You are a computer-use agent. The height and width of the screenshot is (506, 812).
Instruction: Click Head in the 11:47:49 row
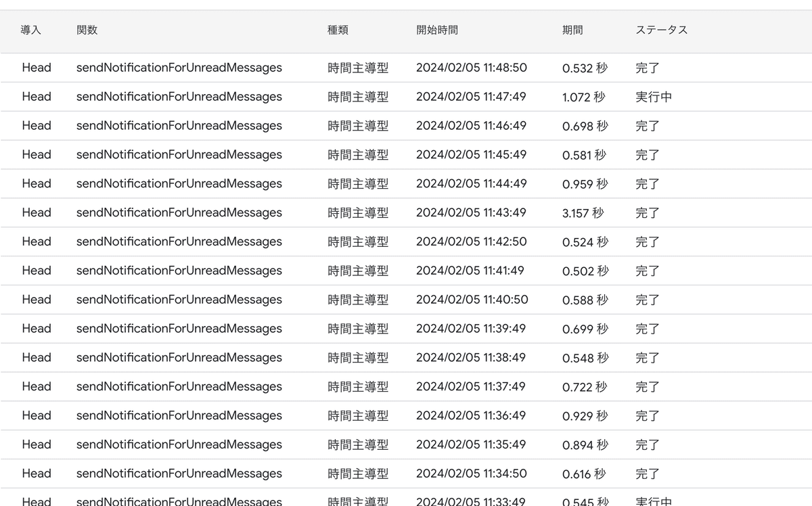point(37,97)
